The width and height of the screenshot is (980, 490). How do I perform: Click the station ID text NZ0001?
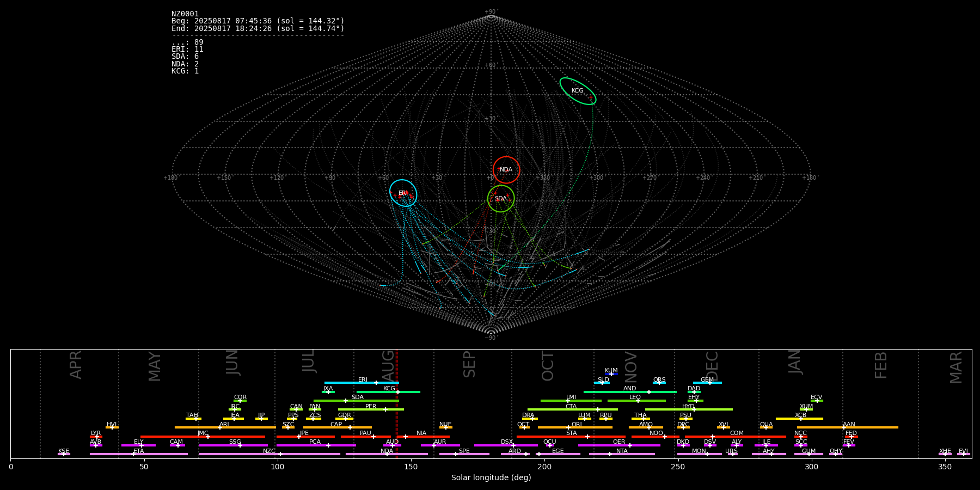[185, 14]
